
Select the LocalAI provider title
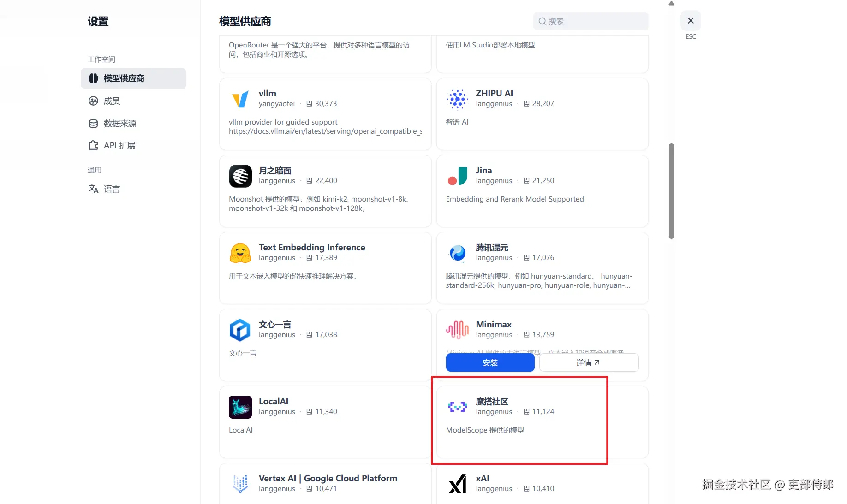(x=274, y=402)
